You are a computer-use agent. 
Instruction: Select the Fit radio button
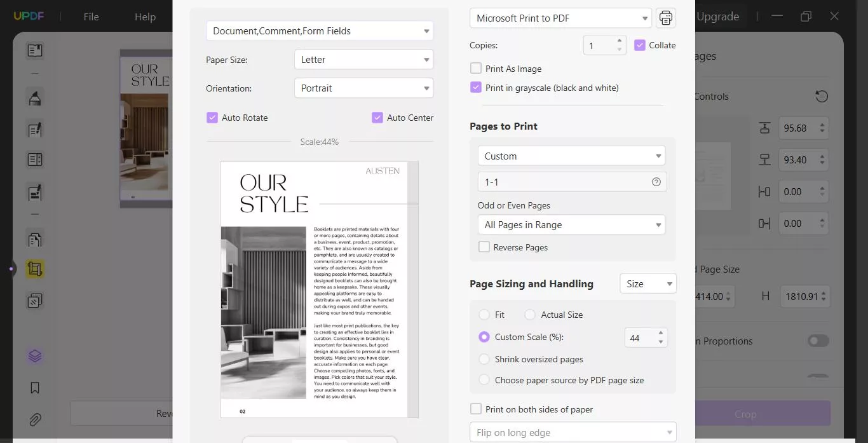tap(484, 315)
